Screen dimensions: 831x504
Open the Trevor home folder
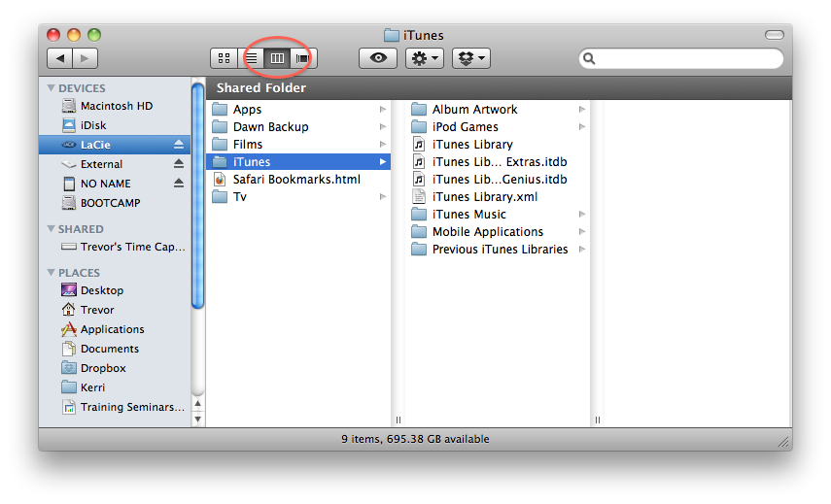(115, 310)
